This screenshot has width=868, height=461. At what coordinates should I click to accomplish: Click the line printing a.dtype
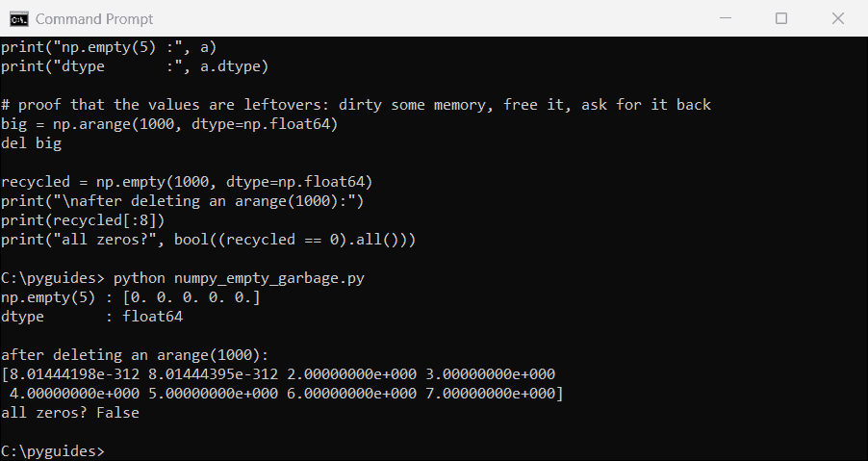click(x=135, y=66)
